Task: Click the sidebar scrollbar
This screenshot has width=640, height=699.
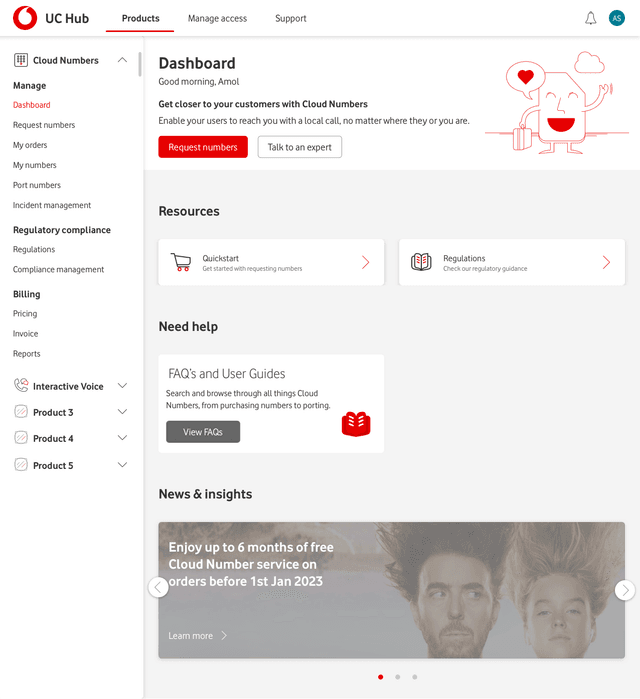Action: [x=140, y=64]
